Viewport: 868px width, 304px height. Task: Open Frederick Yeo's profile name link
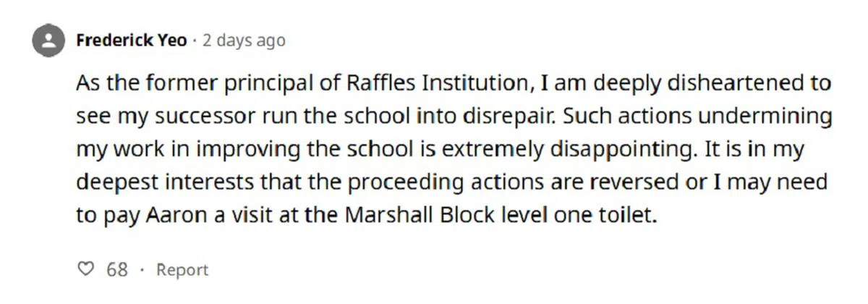tap(131, 41)
